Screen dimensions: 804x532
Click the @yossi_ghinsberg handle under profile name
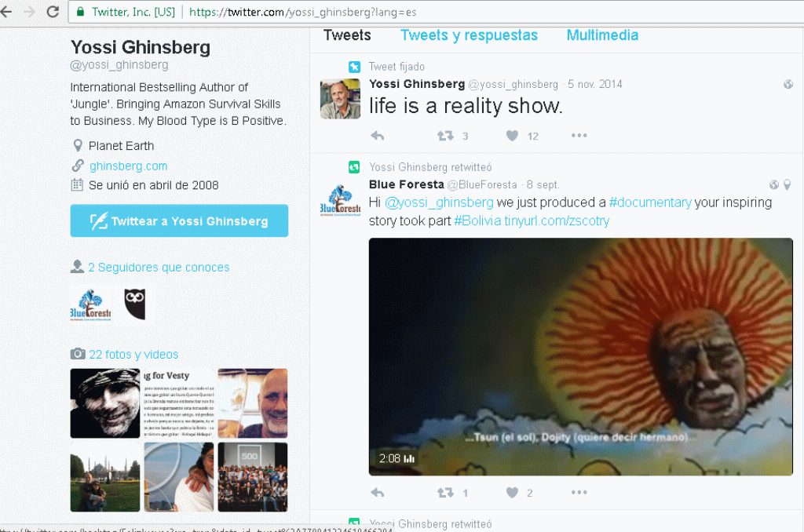coord(119,65)
